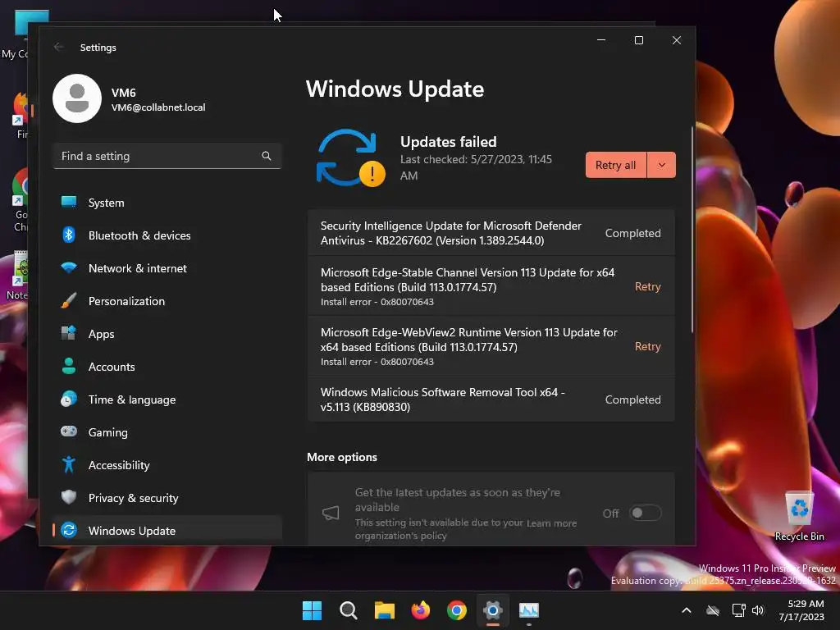Open Bluetooth & devices category
The height and width of the screenshot is (630, 840).
coord(139,235)
